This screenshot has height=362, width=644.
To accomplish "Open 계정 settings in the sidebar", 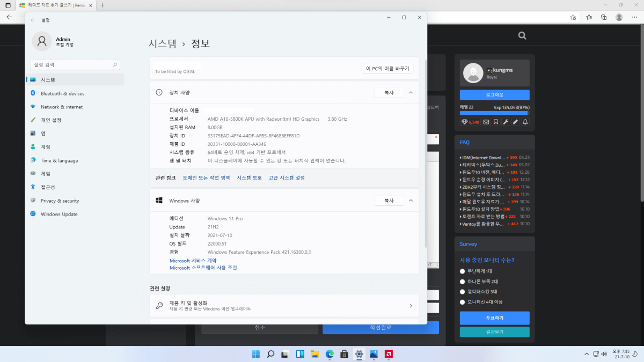I will tap(75, 147).
